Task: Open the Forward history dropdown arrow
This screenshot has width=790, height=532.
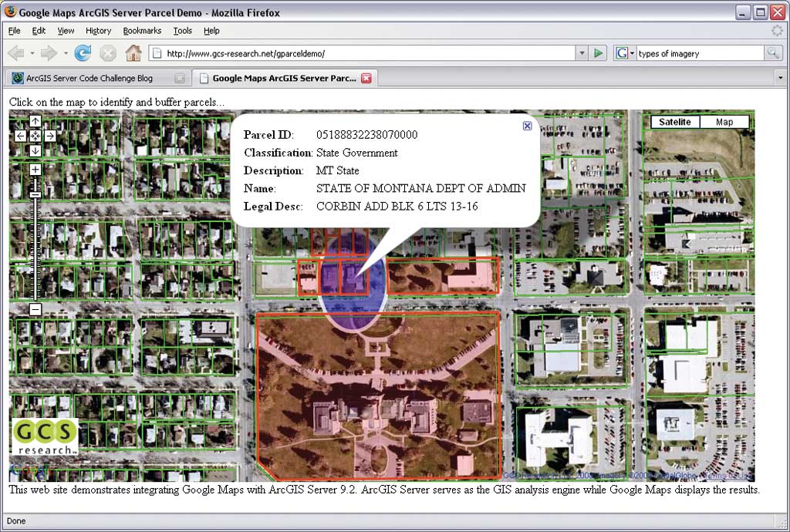Action: tap(65, 53)
